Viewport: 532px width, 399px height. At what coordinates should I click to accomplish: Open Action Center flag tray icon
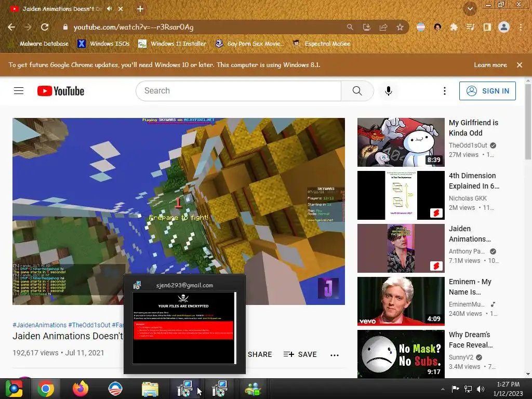click(455, 389)
